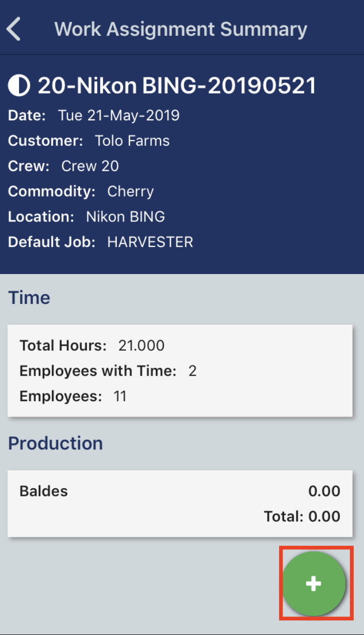Click the Production section heading

tap(55, 443)
